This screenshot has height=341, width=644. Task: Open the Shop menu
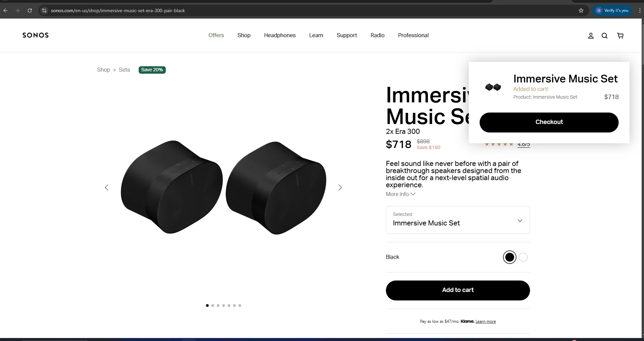(x=244, y=35)
